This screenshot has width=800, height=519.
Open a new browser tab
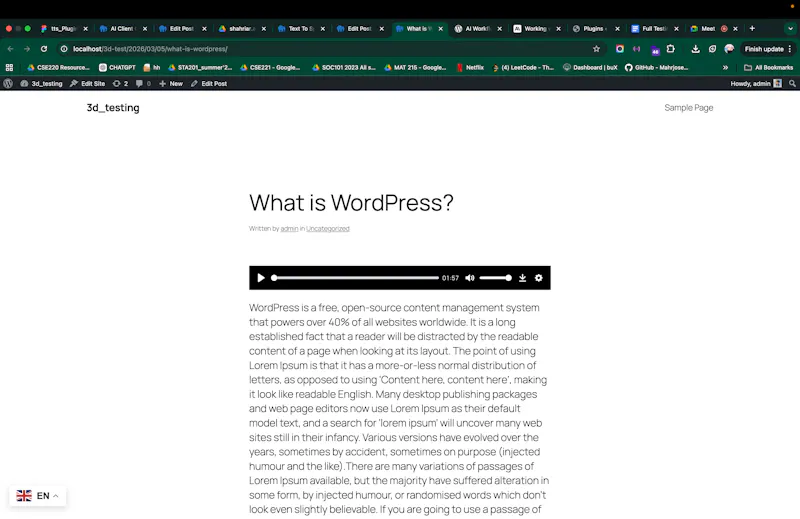[752, 29]
